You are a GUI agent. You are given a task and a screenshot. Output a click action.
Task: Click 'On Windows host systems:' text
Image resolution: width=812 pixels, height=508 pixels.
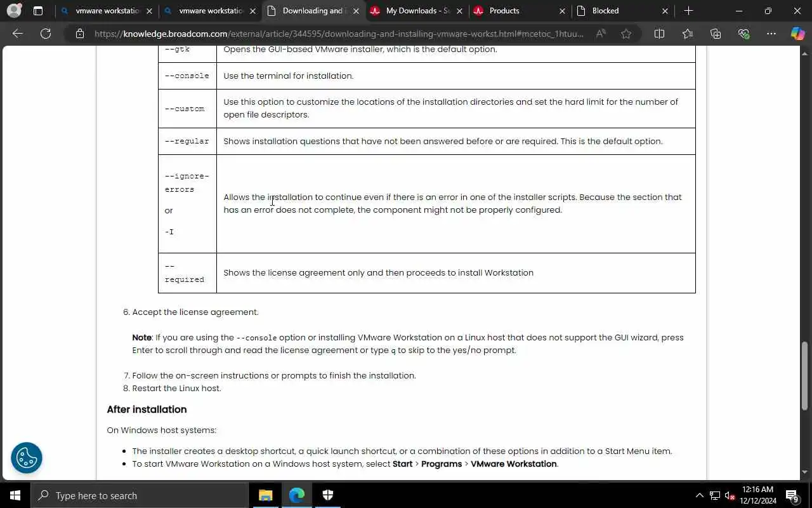click(x=162, y=430)
